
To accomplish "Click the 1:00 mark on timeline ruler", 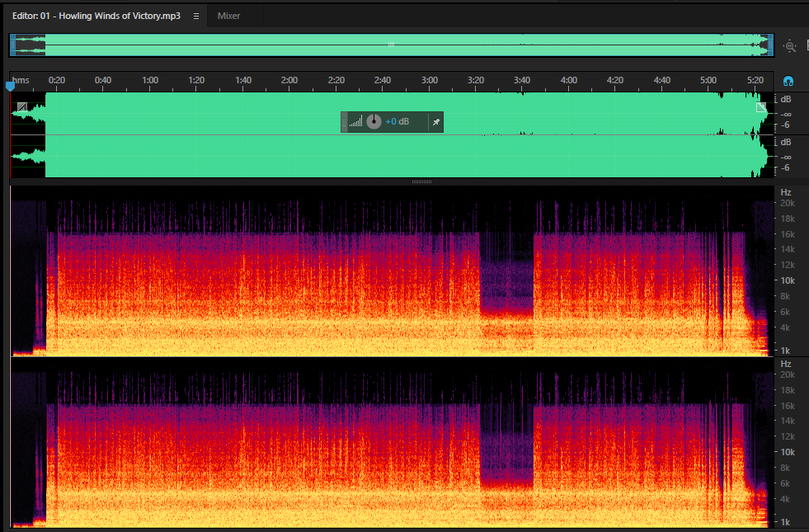I will (x=150, y=80).
